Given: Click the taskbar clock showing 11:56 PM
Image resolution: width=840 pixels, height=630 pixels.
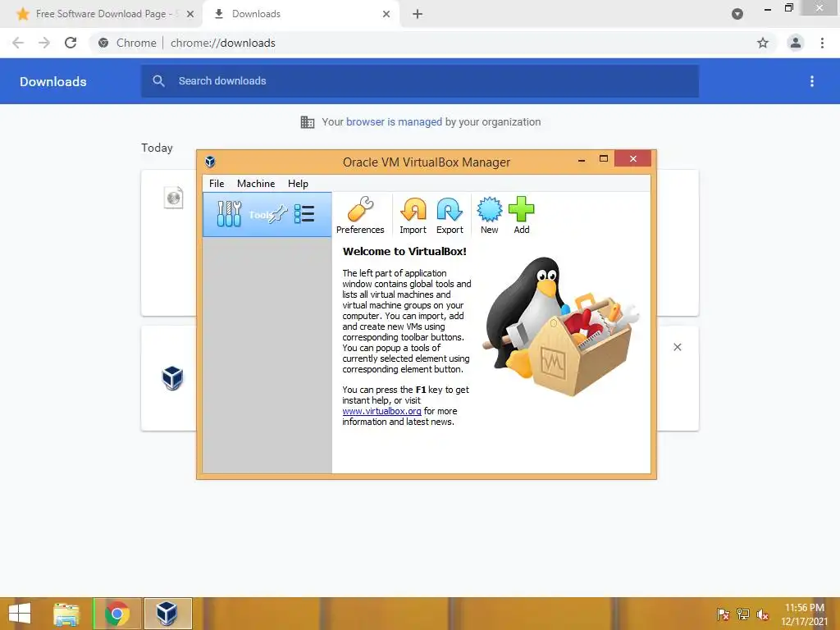Looking at the screenshot, I should [x=804, y=614].
